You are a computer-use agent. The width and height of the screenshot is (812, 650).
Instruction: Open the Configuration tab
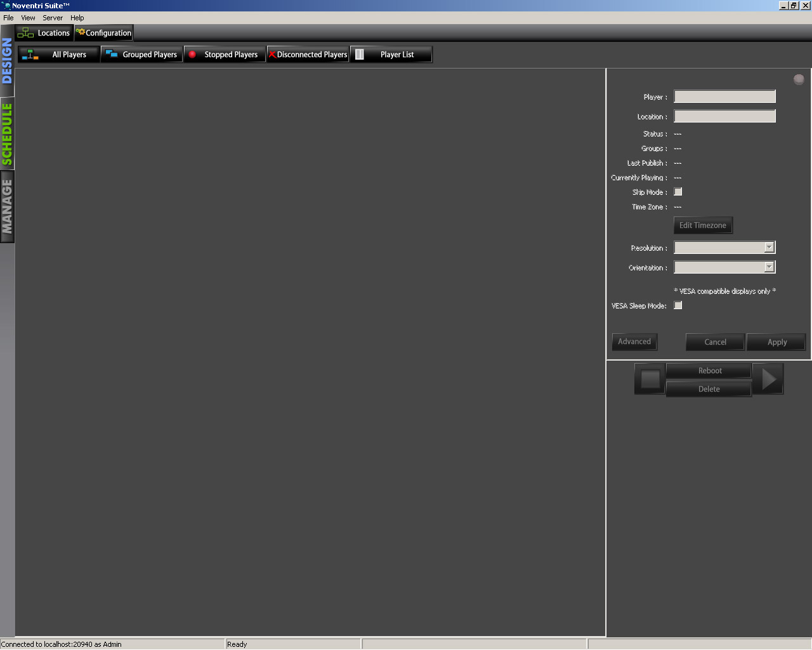[104, 33]
